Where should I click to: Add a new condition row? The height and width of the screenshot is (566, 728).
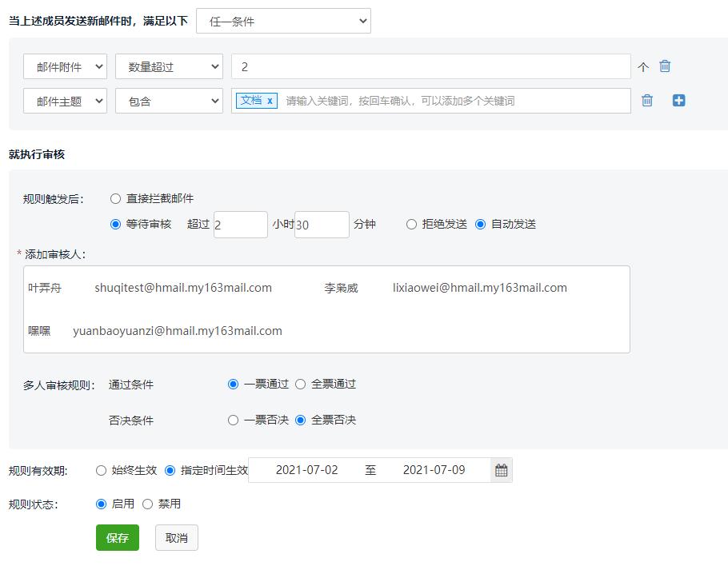[x=678, y=100]
